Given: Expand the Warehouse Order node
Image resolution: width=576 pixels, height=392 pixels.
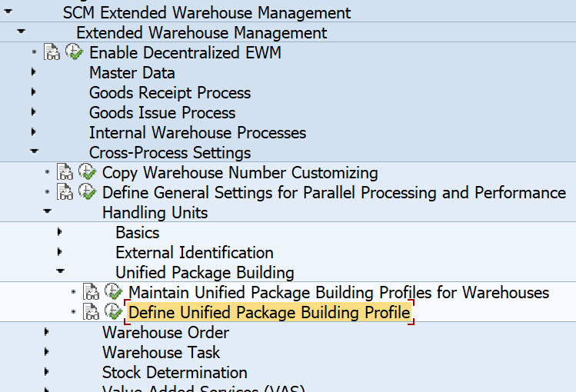Looking at the screenshot, I should (47, 333).
